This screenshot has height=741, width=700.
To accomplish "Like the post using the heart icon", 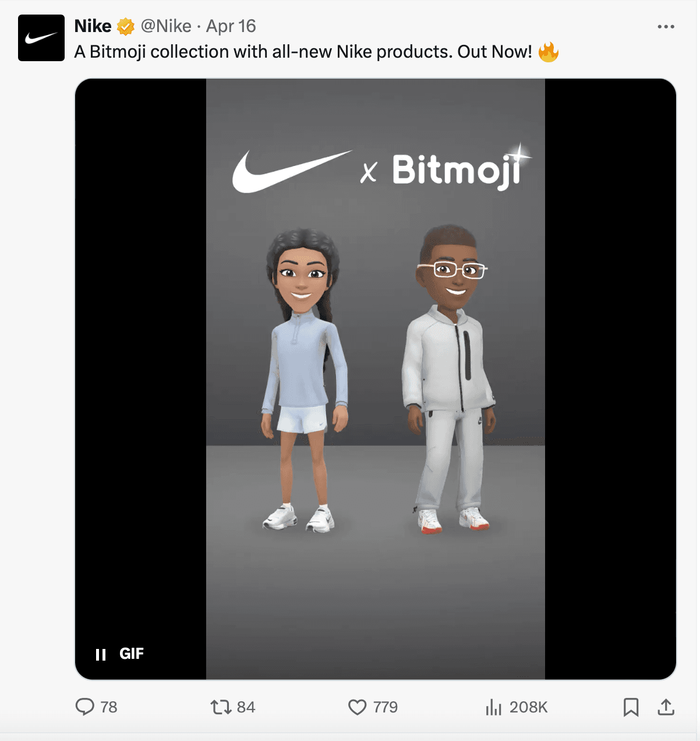I will pyautogui.click(x=359, y=707).
